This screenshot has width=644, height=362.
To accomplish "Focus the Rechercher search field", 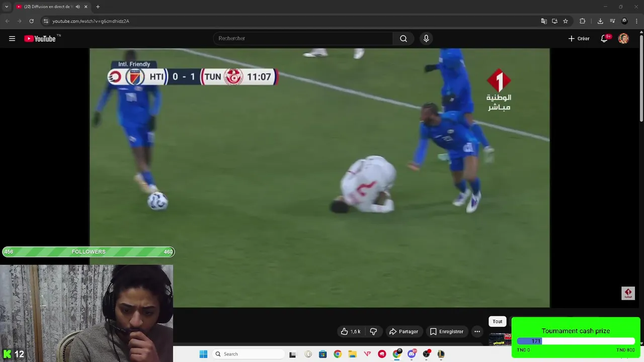I will point(303,39).
